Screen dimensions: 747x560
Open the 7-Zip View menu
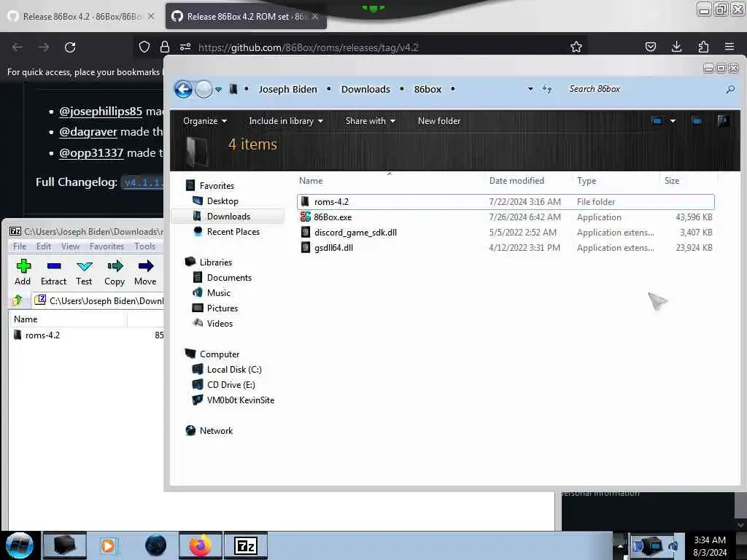point(70,246)
